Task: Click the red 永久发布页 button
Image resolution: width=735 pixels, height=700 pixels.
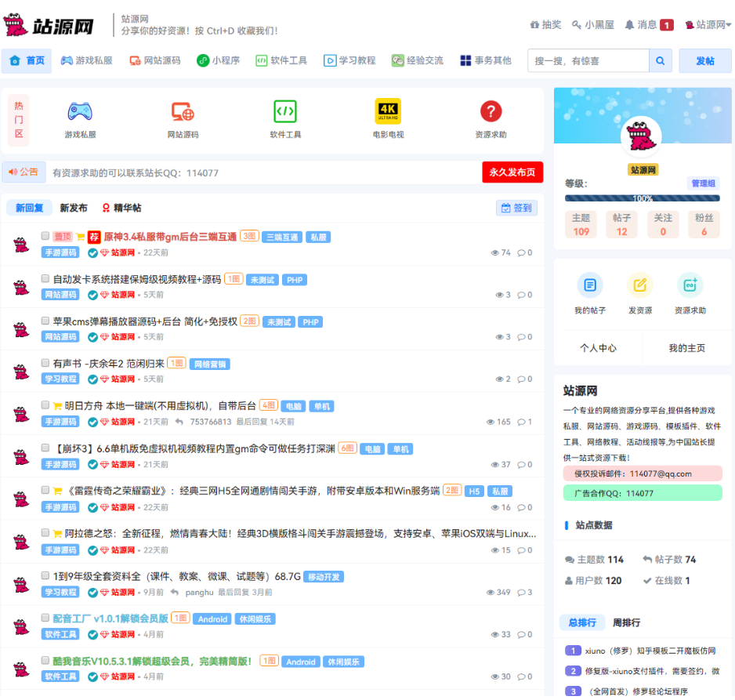Action: point(512,172)
